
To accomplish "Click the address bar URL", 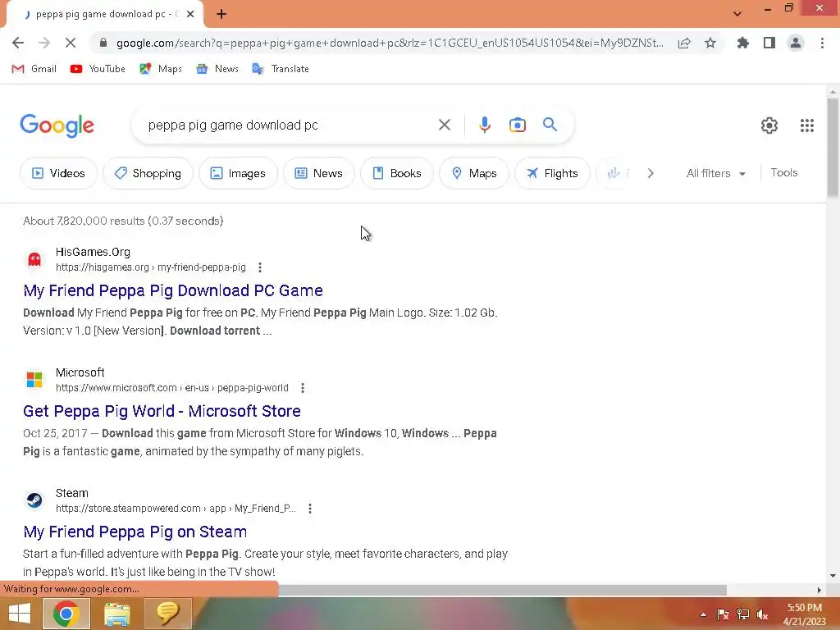I will tap(390, 43).
